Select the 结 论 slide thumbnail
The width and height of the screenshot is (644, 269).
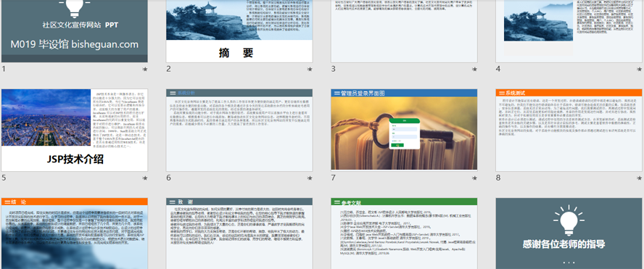(x=75, y=233)
